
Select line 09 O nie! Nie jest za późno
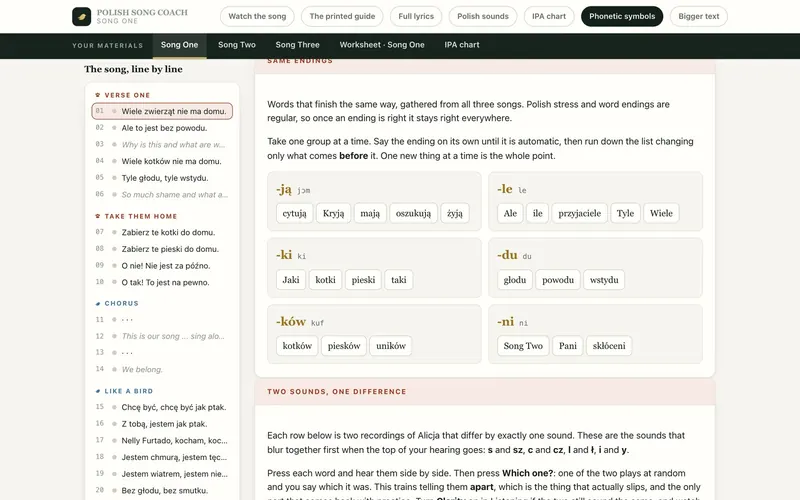(162, 266)
